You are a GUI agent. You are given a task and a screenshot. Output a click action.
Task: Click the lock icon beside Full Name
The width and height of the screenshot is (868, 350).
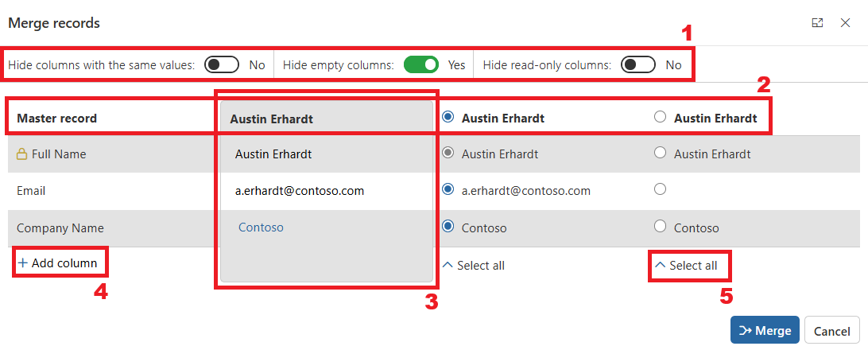pos(21,154)
